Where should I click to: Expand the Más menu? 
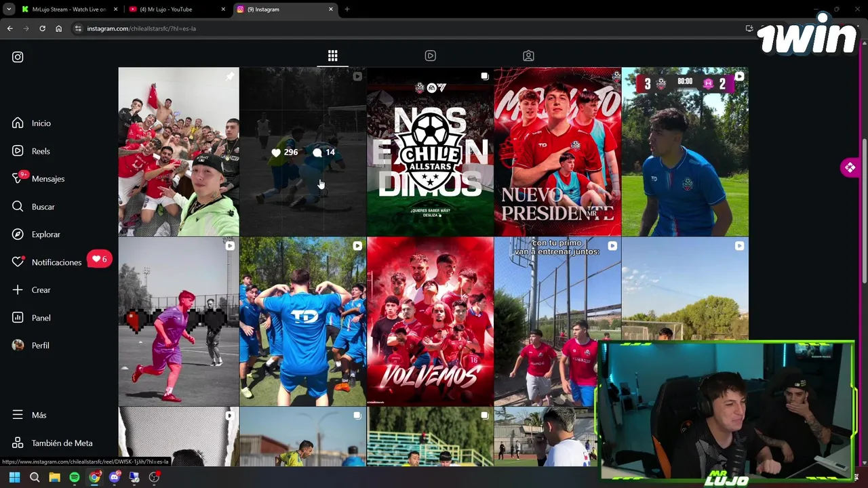(x=39, y=415)
